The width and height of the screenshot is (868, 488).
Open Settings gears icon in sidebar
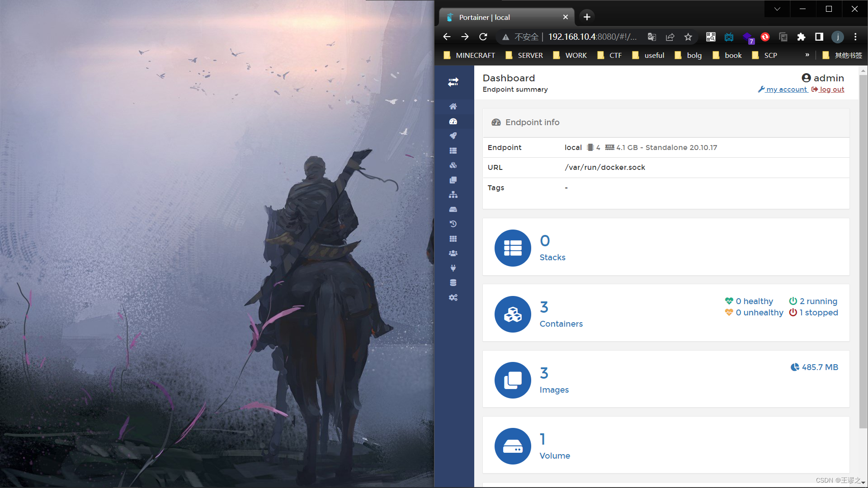[x=453, y=297]
